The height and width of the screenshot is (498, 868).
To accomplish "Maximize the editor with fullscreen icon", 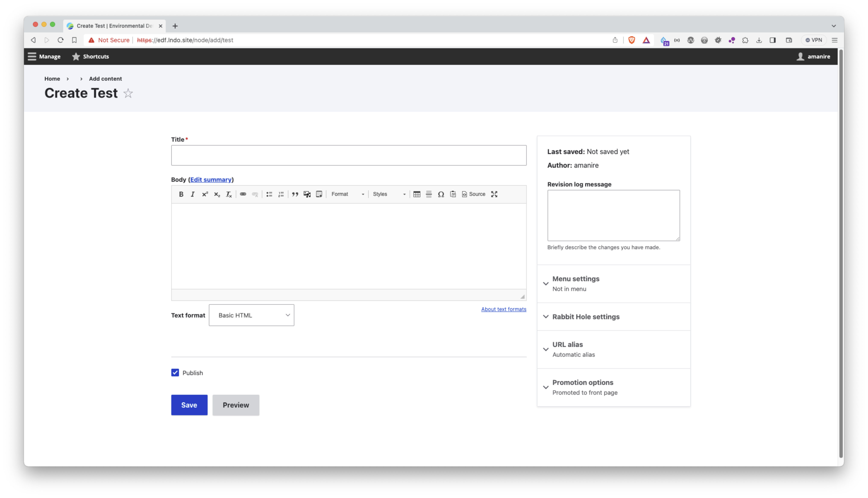I will pos(494,194).
